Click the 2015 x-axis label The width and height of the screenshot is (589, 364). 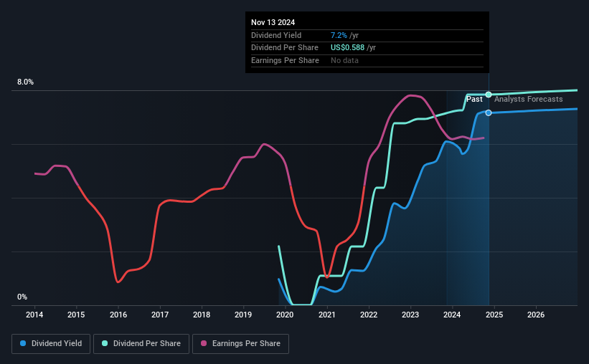[x=76, y=315]
